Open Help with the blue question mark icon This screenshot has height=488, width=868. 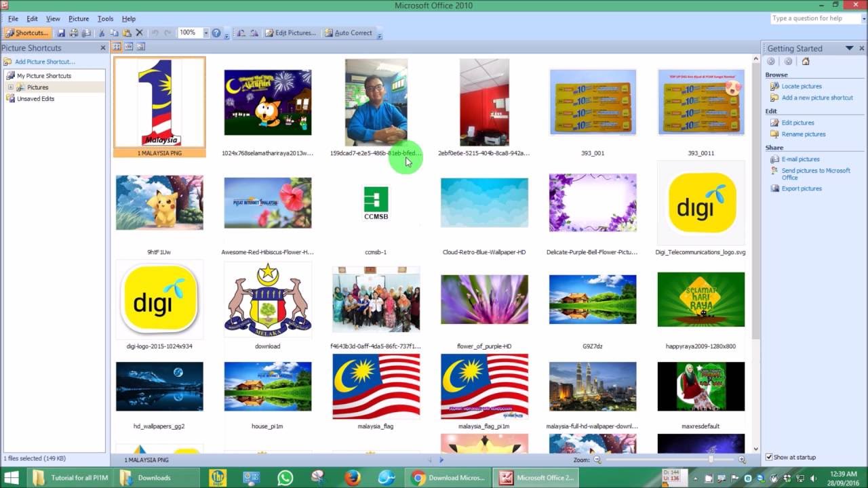[x=216, y=33]
